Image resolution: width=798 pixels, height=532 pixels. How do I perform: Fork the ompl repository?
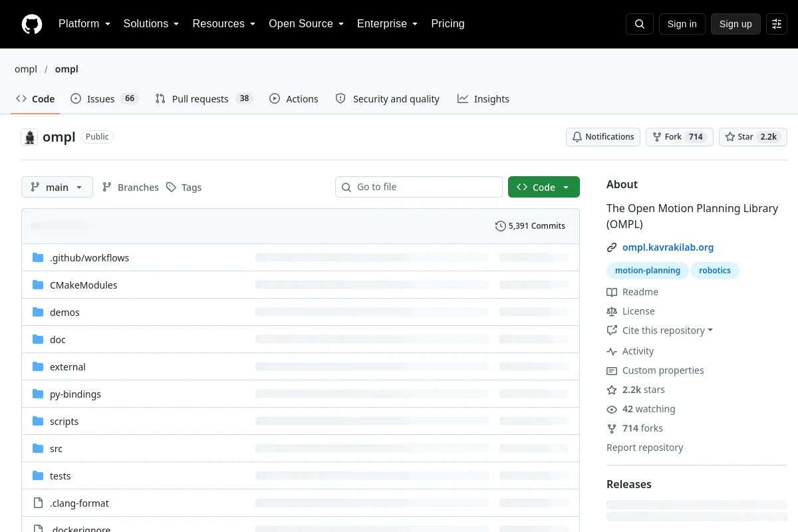tap(680, 137)
